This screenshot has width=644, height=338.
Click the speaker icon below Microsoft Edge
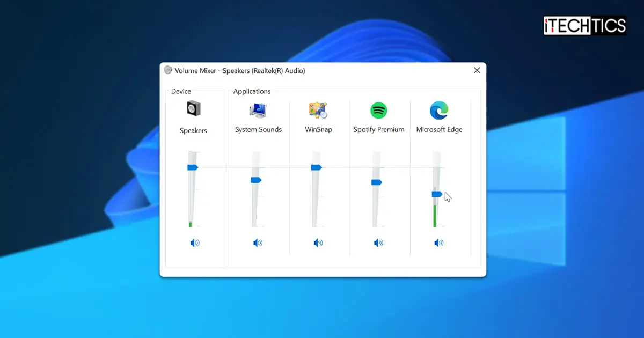pos(439,243)
